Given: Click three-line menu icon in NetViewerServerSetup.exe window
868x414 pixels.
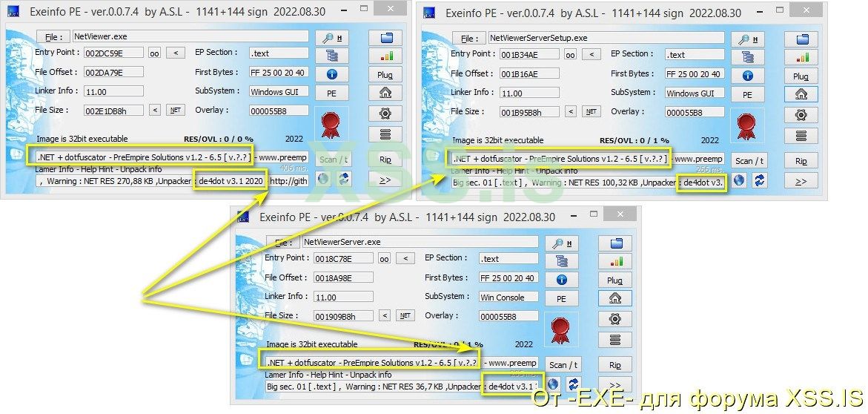Looking at the screenshot, I should click(801, 135).
